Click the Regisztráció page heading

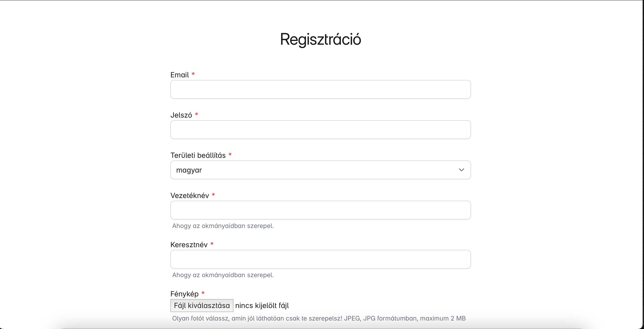coord(320,40)
